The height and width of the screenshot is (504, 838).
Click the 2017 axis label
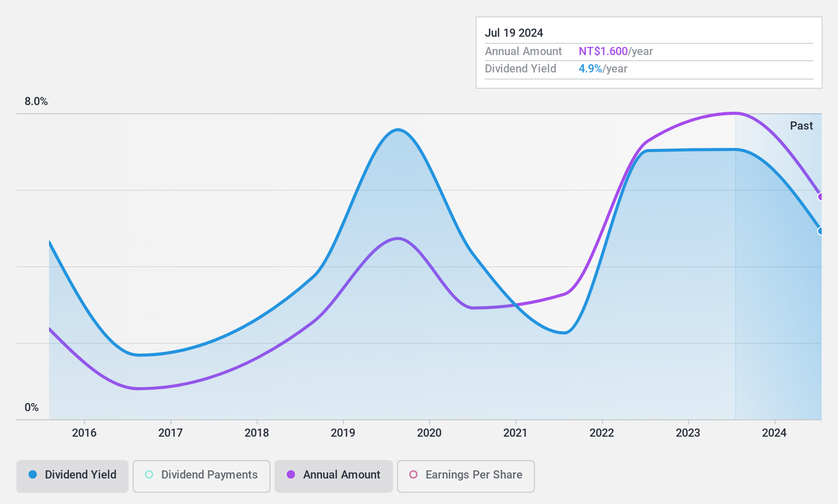170,433
